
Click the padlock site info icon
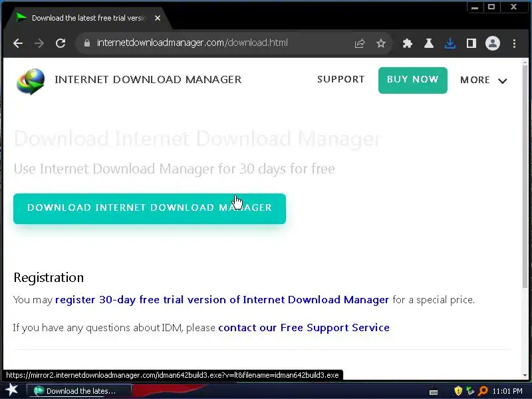pyautogui.click(x=87, y=43)
